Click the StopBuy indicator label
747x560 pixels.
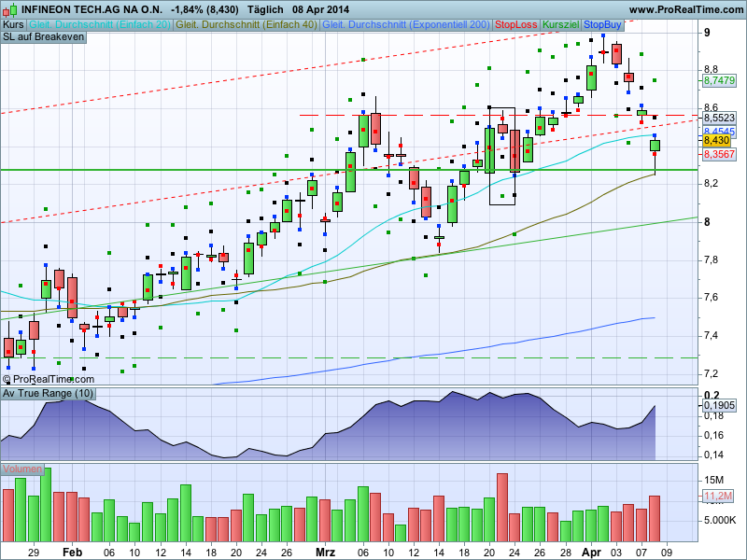602,25
